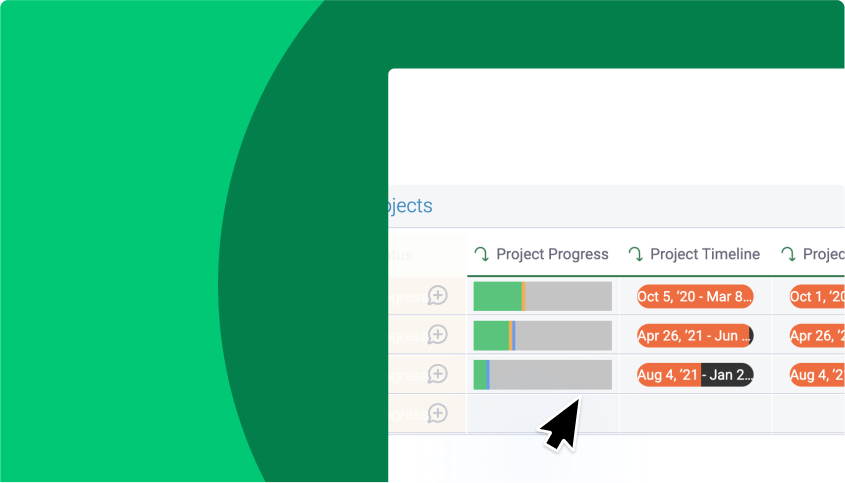
Task: Click the third row progress bar
Action: point(542,375)
